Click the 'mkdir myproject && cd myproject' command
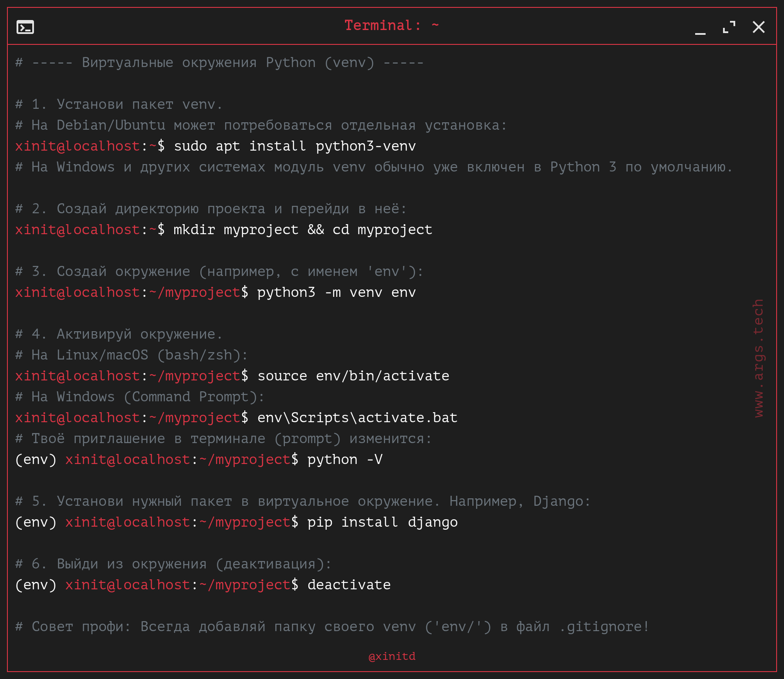 (303, 230)
